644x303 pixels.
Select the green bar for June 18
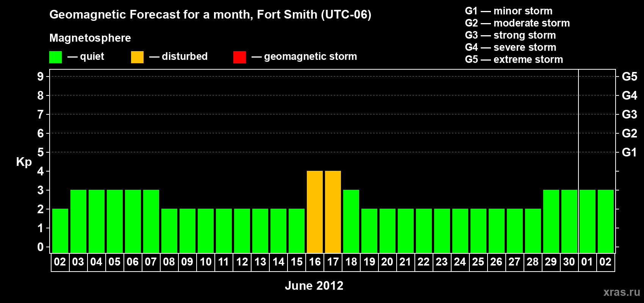351,221
